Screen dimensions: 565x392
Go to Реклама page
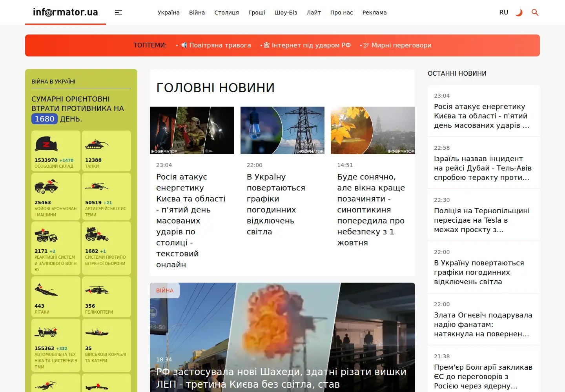[x=374, y=13]
